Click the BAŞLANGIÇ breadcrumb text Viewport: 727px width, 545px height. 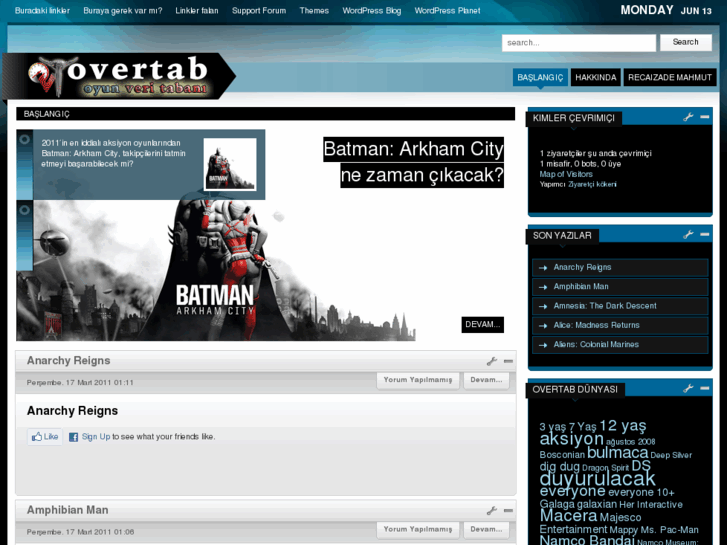pyautogui.click(x=46, y=114)
